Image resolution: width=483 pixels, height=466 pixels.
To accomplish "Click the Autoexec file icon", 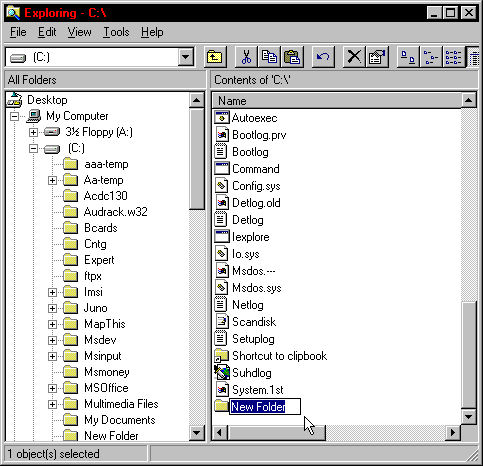I will point(222,118).
